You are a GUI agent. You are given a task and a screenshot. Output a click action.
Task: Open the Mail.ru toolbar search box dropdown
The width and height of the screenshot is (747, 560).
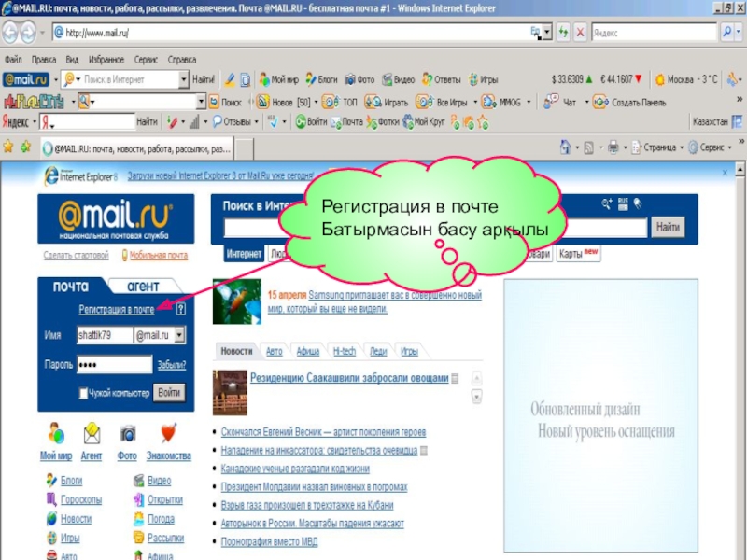(183, 79)
